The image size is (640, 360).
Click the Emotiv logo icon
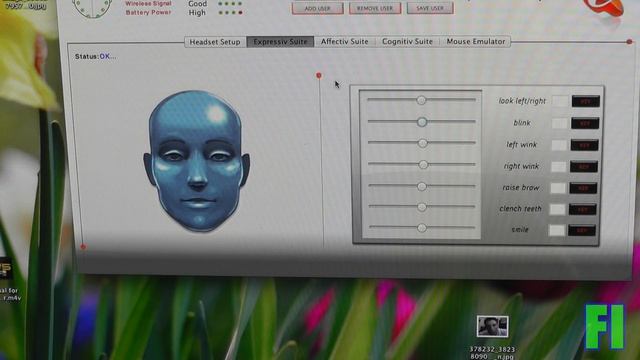click(x=605, y=7)
